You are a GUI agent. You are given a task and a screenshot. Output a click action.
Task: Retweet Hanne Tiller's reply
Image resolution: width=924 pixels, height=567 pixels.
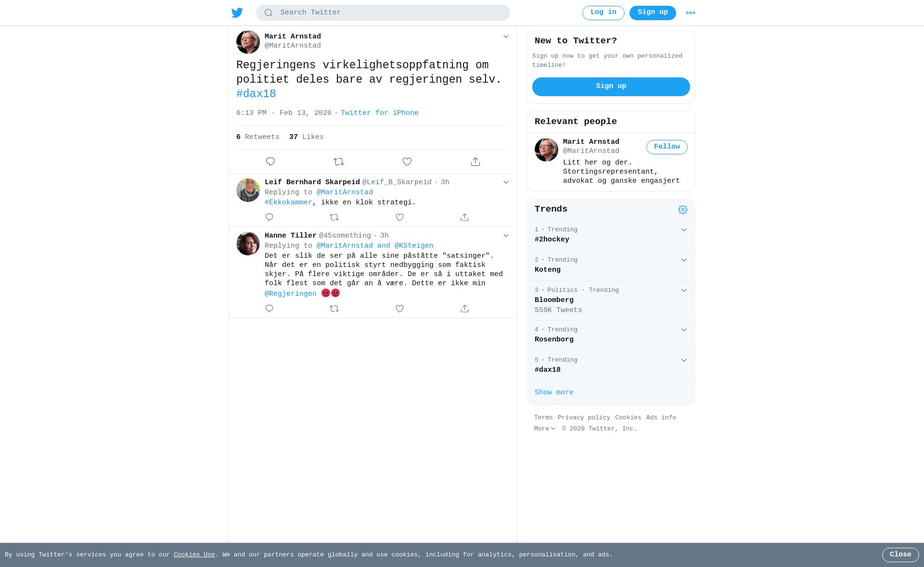click(334, 309)
